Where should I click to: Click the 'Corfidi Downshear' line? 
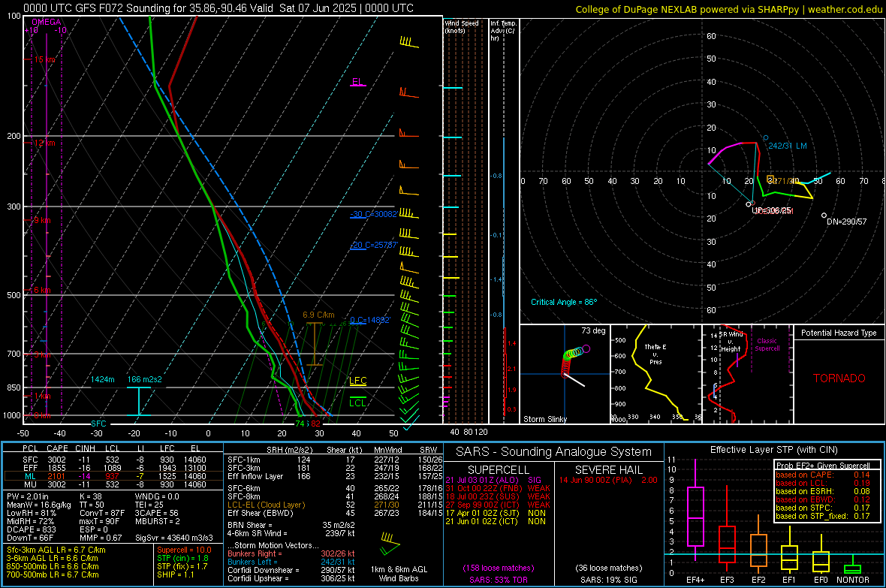pyautogui.click(x=291, y=570)
